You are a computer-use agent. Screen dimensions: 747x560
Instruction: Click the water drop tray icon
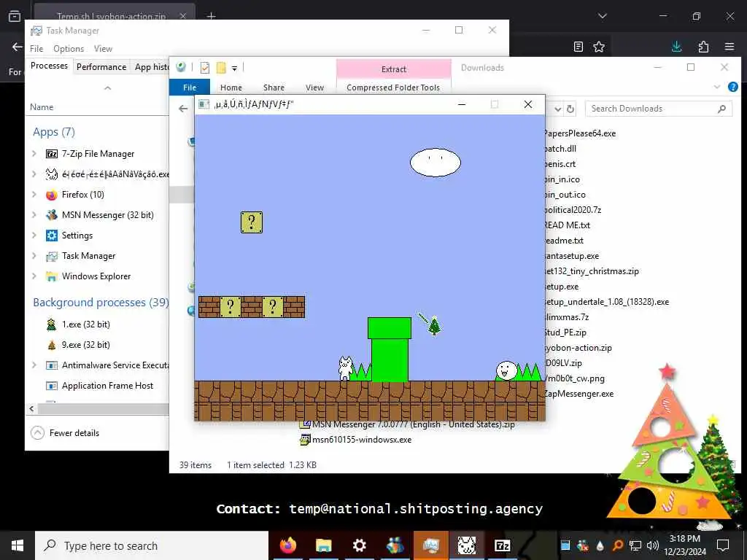(600, 545)
